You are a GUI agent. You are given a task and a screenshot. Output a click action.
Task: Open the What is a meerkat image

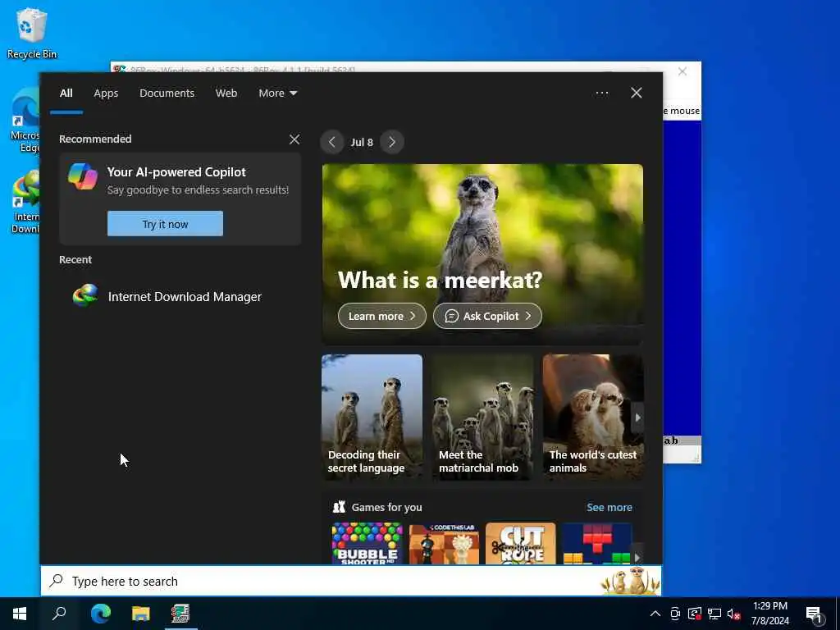click(x=482, y=254)
